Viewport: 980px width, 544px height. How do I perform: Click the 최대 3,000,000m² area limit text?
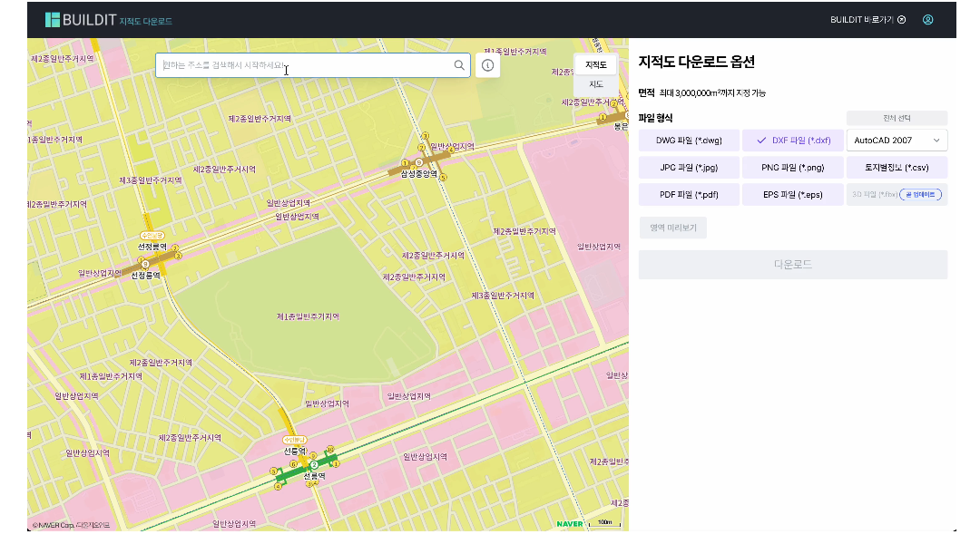(712, 93)
